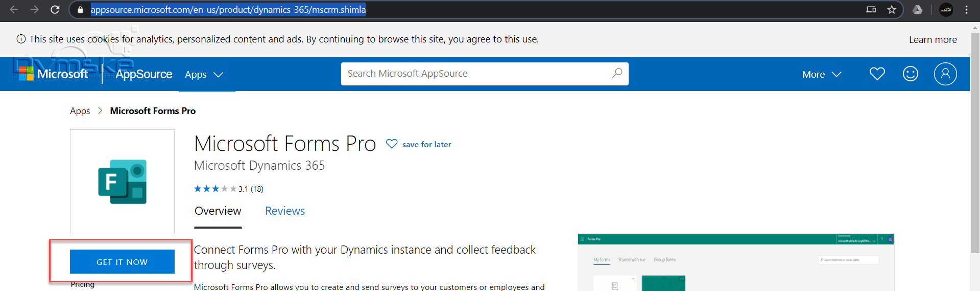Click the smiley feedback icon
Image resolution: width=980 pixels, height=291 pixels.
(910, 74)
